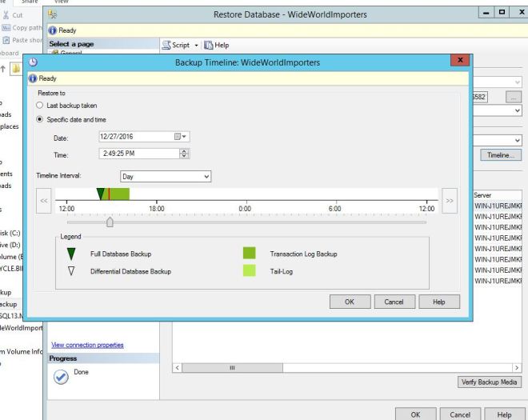Click View connection properties link
Viewport: 528px width, 420px height.
[x=87, y=345]
